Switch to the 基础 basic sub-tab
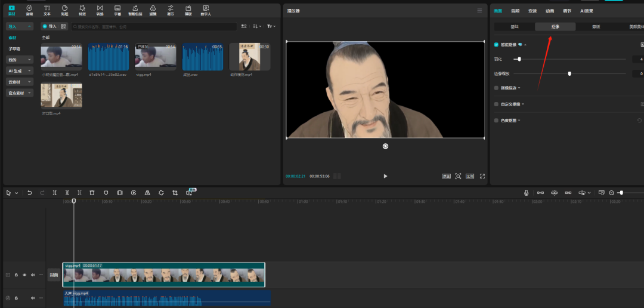This screenshot has height=308, width=644. [515, 27]
